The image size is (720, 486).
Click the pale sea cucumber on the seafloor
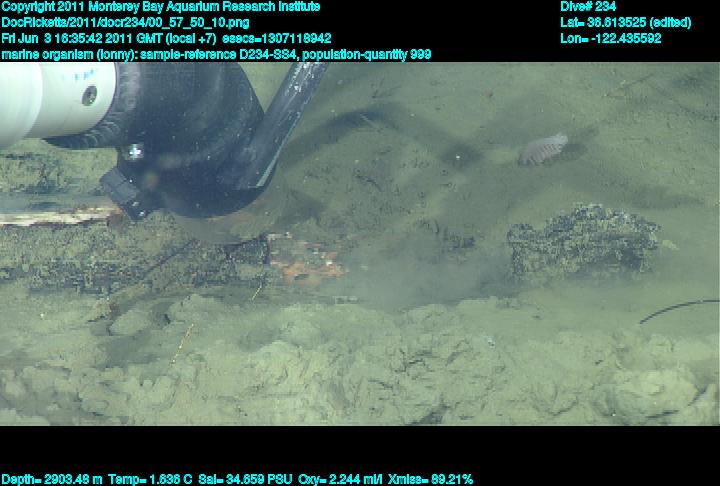click(x=543, y=149)
